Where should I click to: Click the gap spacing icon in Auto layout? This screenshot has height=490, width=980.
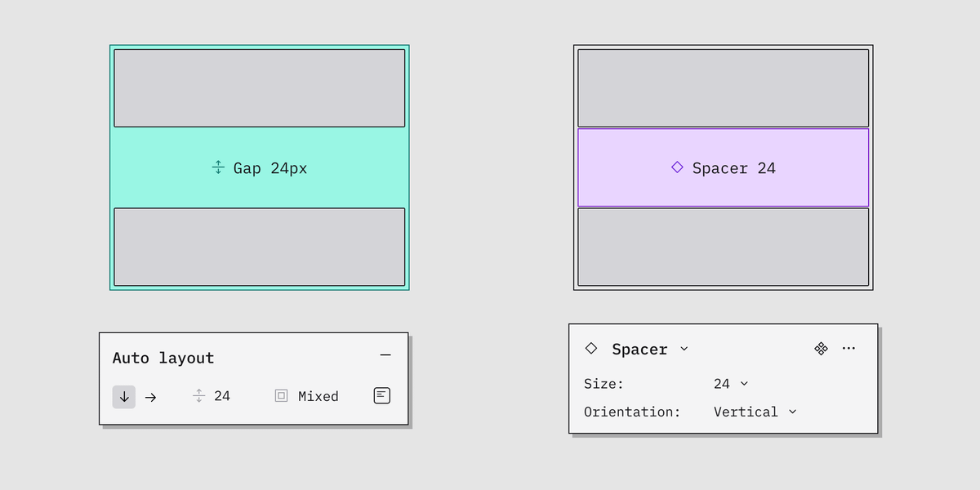198,396
